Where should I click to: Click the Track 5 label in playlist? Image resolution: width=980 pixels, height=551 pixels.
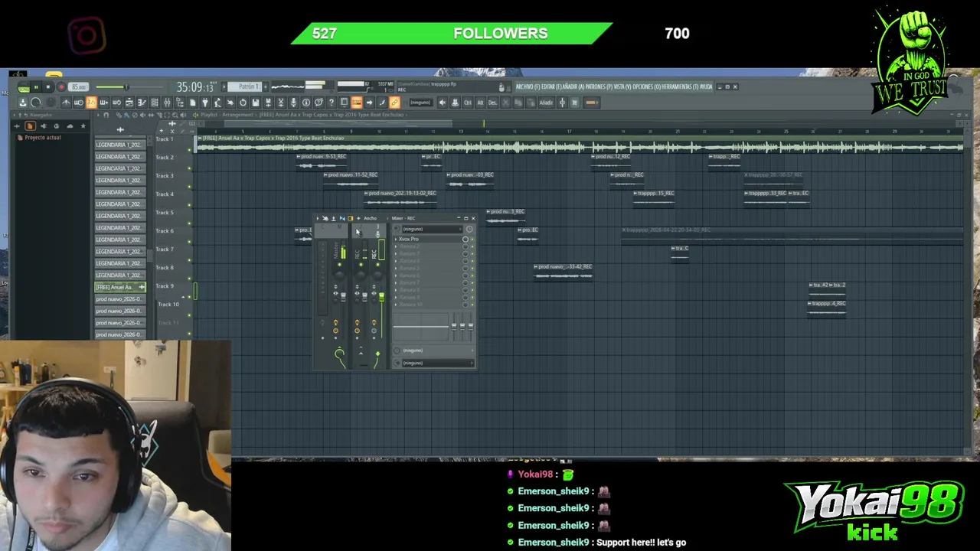tap(164, 212)
